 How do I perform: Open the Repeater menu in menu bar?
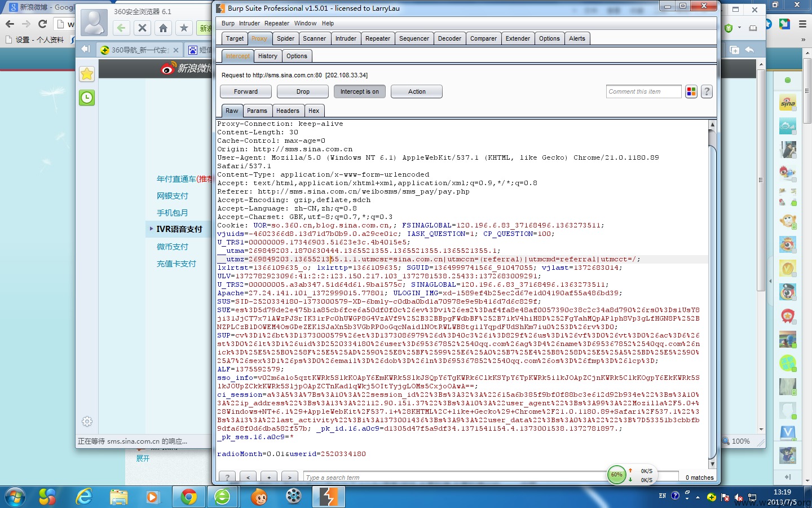tap(277, 23)
